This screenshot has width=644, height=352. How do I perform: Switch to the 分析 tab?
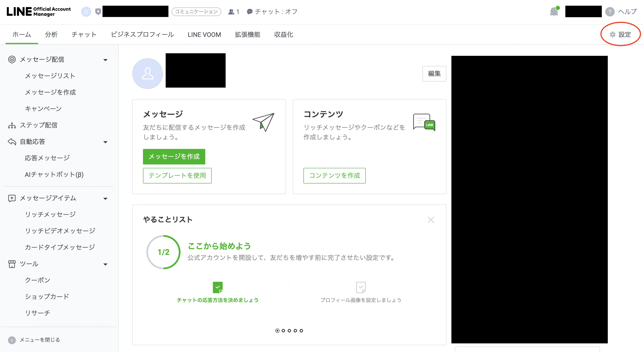pos(51,35)
